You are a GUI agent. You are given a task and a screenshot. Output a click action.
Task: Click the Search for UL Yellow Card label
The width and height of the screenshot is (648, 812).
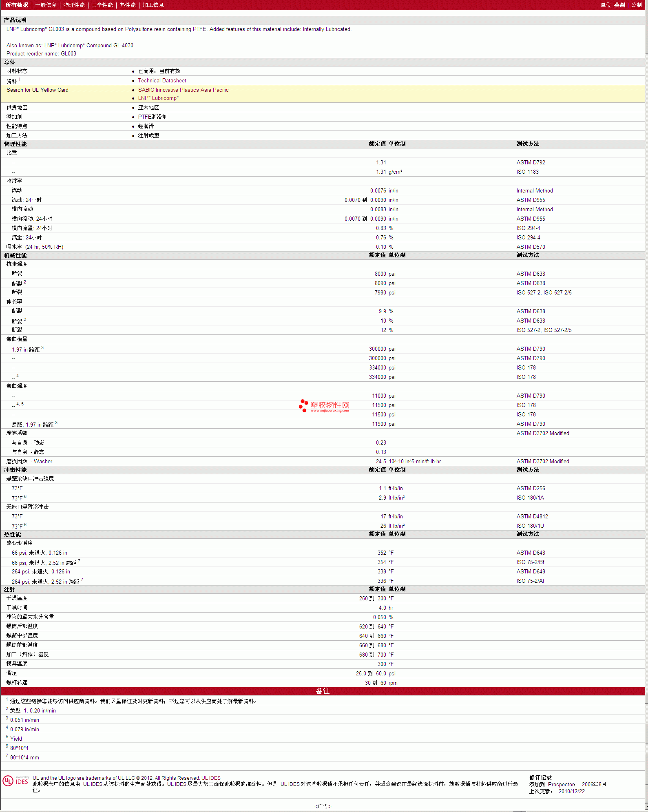(x=38, y=90)
